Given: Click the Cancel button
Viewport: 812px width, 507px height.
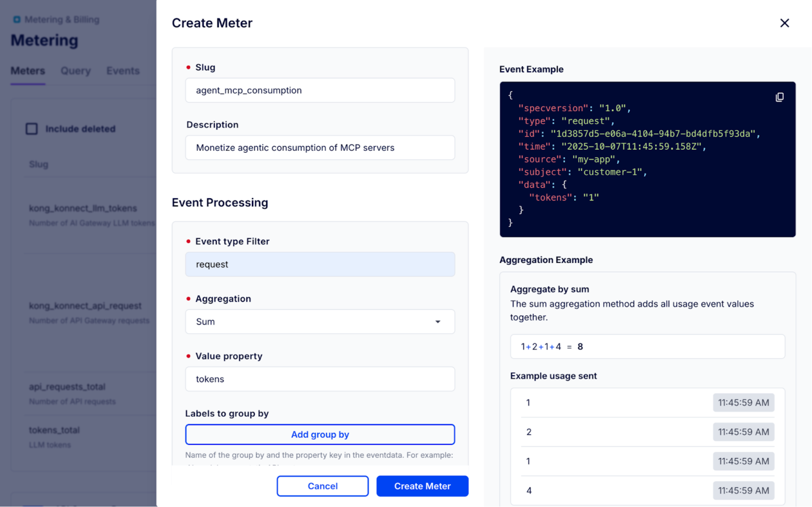Looking at the screenshot, I should pyautogui.click(x=322, y=486).
